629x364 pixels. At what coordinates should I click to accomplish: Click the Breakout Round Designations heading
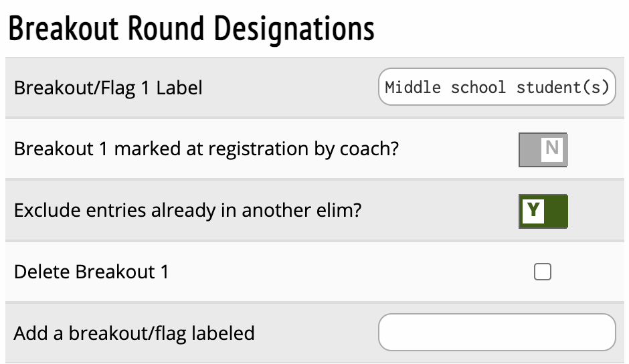pyautogui.click(x=191, y=30)
